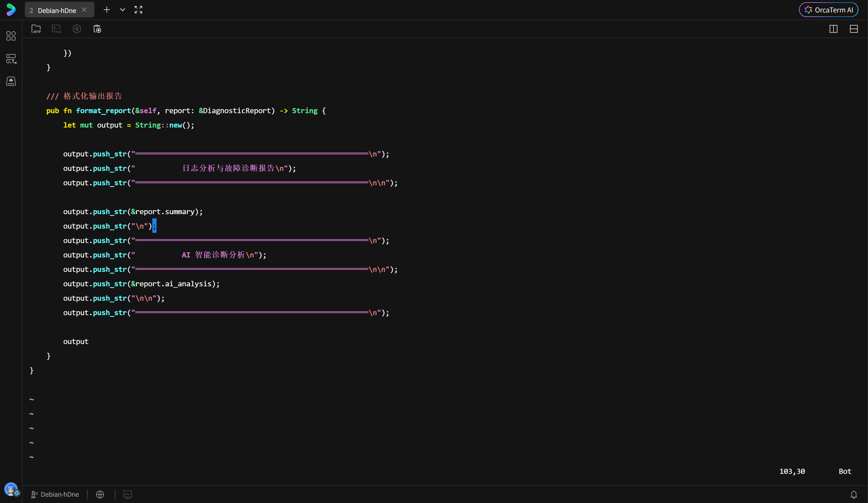Split the terminal vertically
The image size is (868, 503).
[833, 29]
